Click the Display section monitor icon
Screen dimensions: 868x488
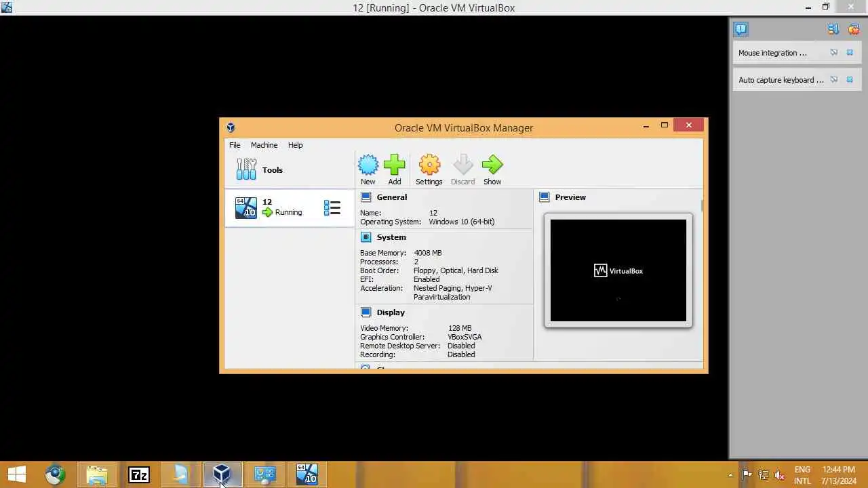pyautogui.click(x=366, y=312)
